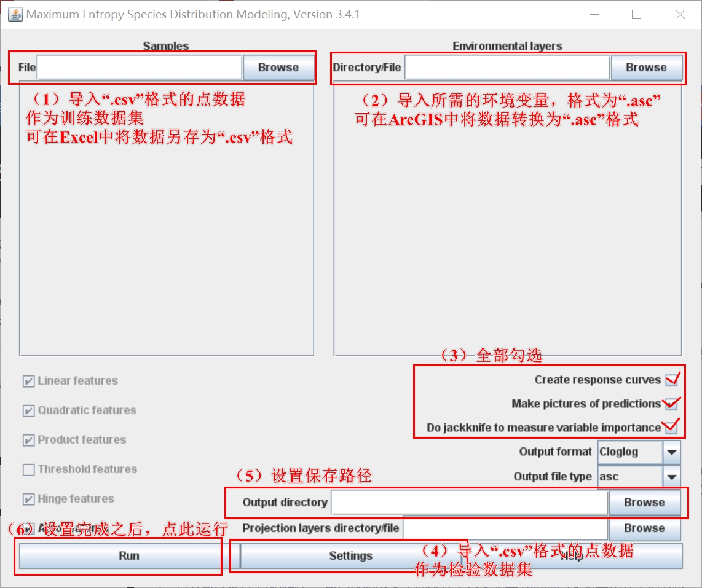The image size is (702, 588).
Task: Click Browse next to the Samples File field
Action: tap(279, 67)
